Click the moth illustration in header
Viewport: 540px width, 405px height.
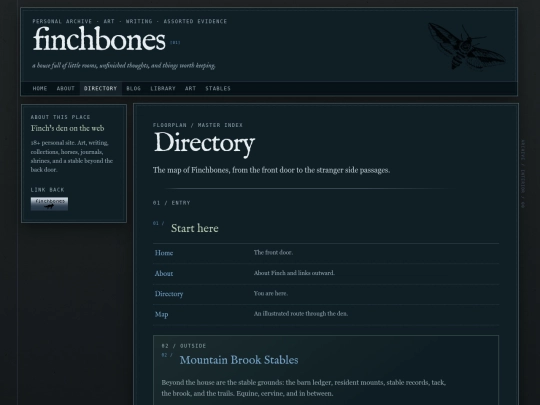(x=467, y=46)
